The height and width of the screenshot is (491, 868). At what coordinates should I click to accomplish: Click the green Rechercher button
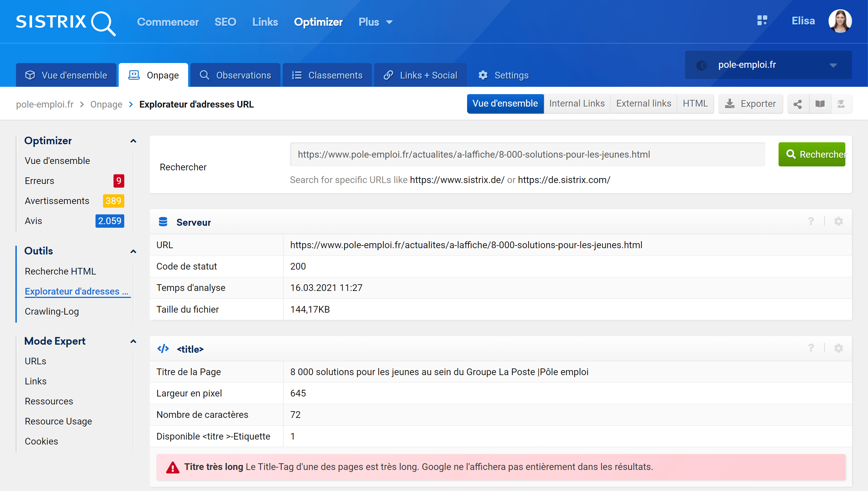coord(812,154)
